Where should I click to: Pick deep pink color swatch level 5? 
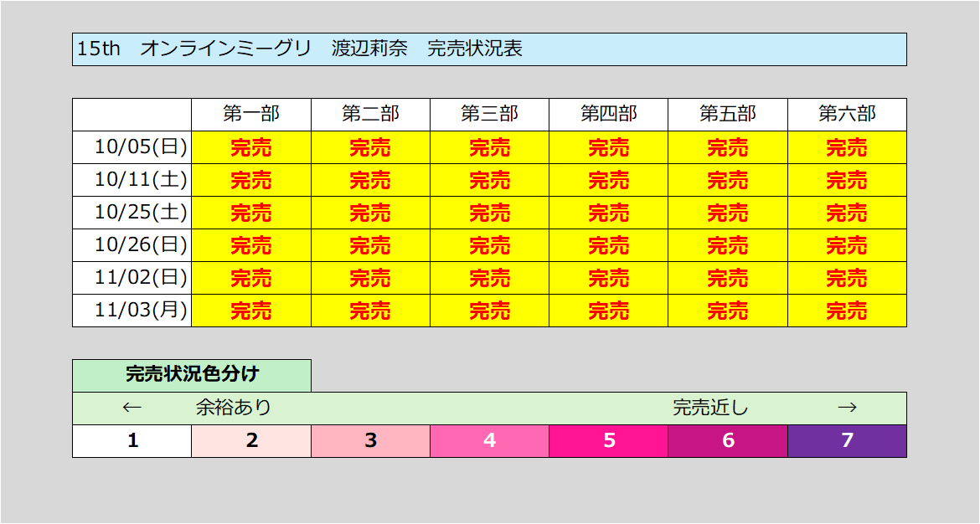(609, 441)
